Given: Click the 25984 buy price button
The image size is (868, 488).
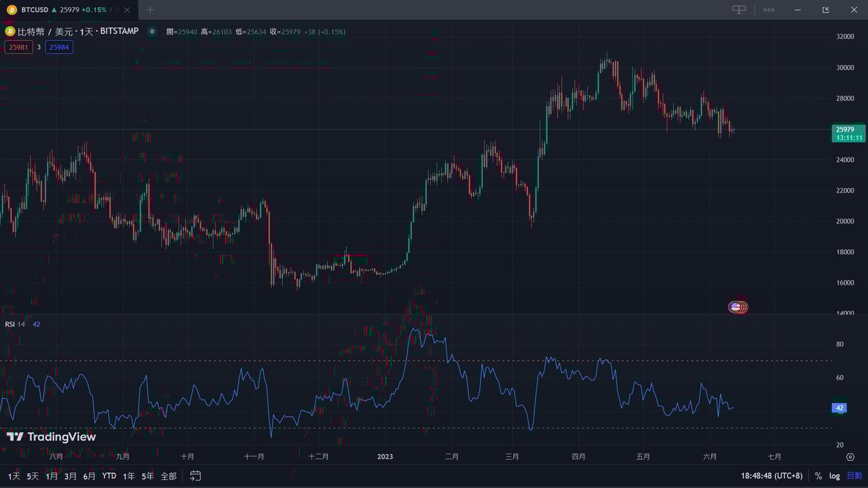Looking at the screenshot, I should [x=59, y=47].
